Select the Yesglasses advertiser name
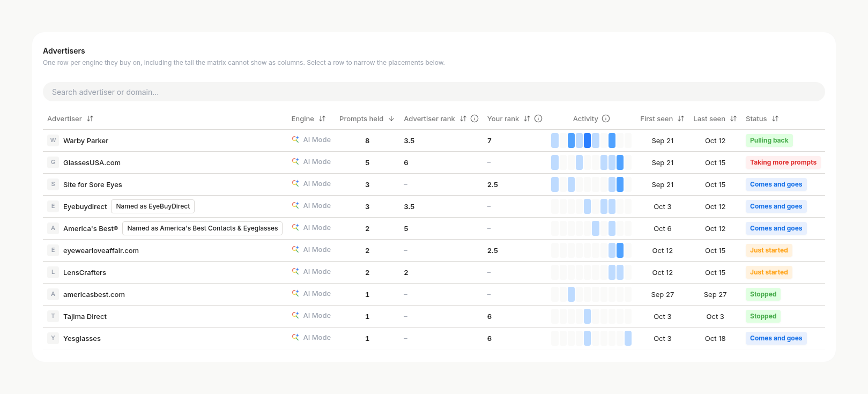The width and height of the screenshot is (868, 394). click(82, 339)
